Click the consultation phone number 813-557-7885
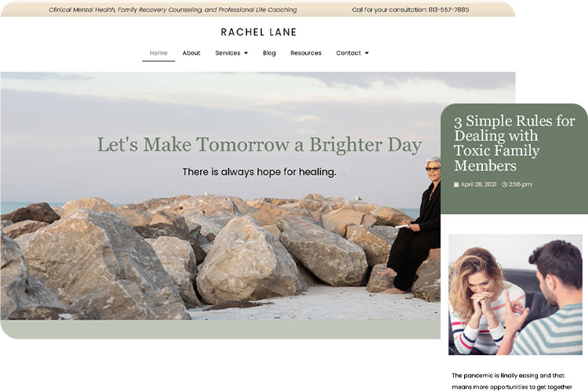Image resolution: width=588 pixels, height=392 pixels. [x=448, y=9]
